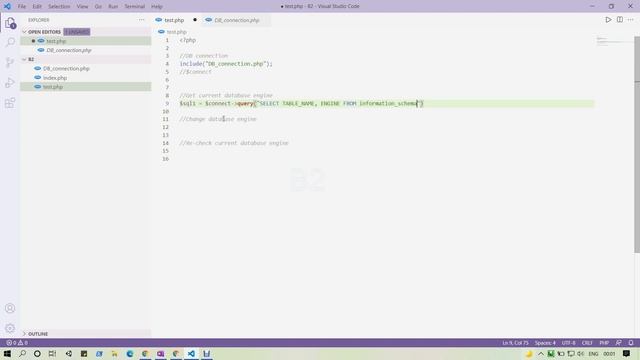640x360 pixels.
Task: Open the Selection menu
Action: point(59,7)
